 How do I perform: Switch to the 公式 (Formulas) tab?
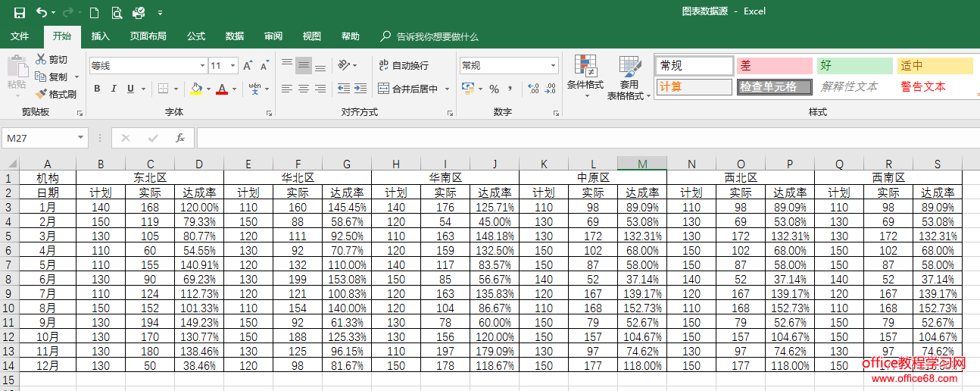point(196,36)
